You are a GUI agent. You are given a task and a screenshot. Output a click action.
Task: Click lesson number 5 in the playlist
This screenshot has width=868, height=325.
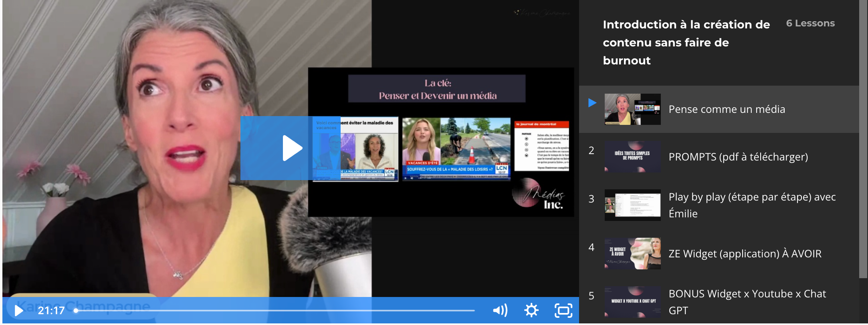tap(591, 296)
